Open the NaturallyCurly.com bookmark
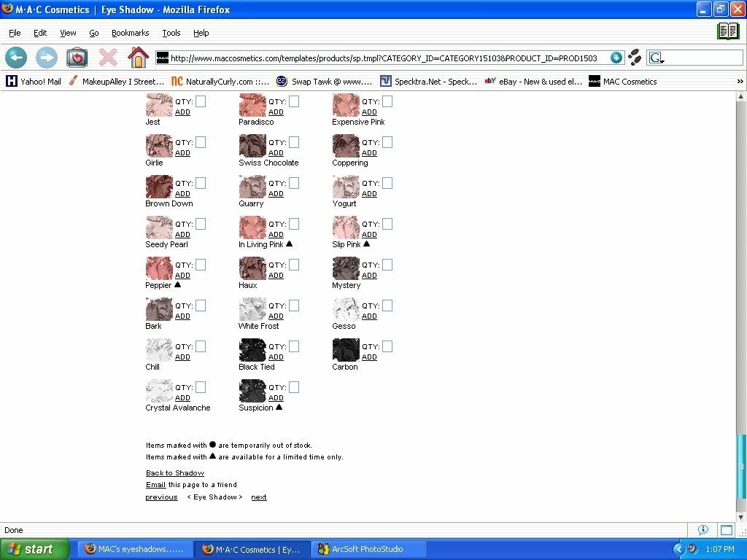Image resolution: width=747 pixels, height=560 pixels. click(x=220, y=82)
